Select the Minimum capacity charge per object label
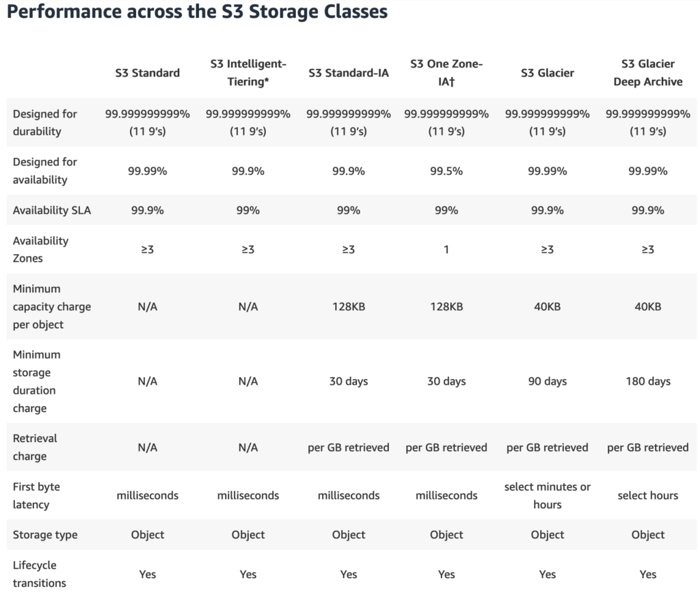Viewport: 700px width, 593px height. [x=52, y=307]
